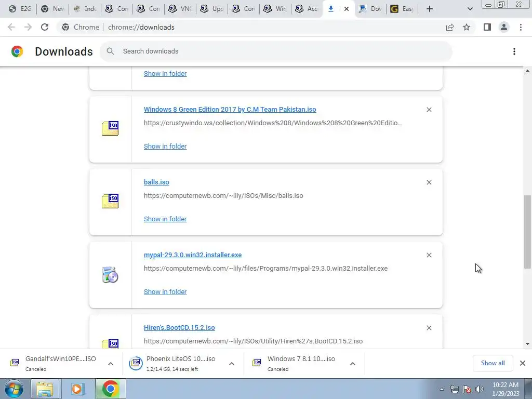Open the share icon in the address bar
Image resolution: width=532 pixels, height=399 pixels.
click(450, 27)
